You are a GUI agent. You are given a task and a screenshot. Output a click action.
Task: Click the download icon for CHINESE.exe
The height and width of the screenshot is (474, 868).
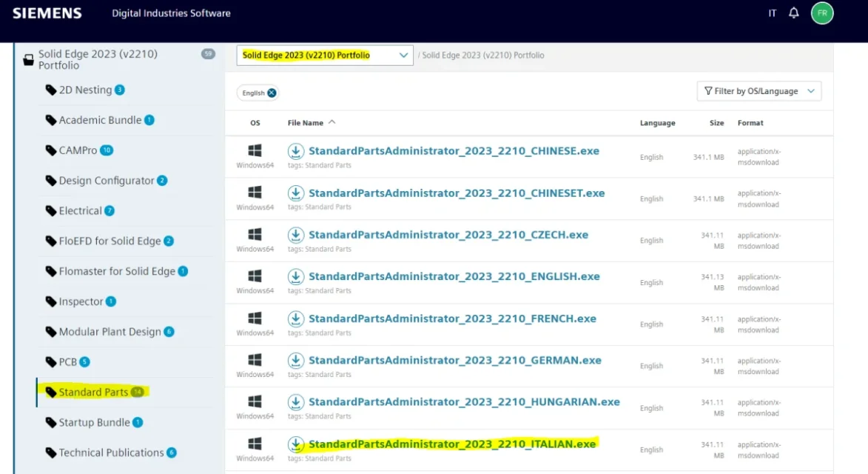(295, 150)
